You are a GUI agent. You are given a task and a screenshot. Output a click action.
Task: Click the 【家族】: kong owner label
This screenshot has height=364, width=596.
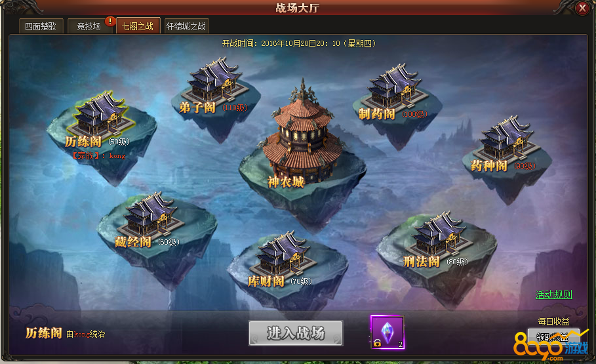point(98,155)
